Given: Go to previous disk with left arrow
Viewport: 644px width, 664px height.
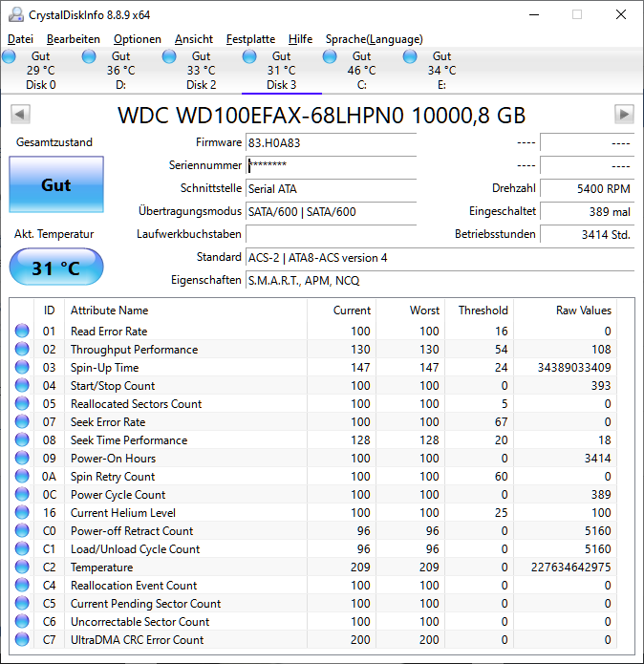Looking at the screenshot, I should tap(20, 114).
